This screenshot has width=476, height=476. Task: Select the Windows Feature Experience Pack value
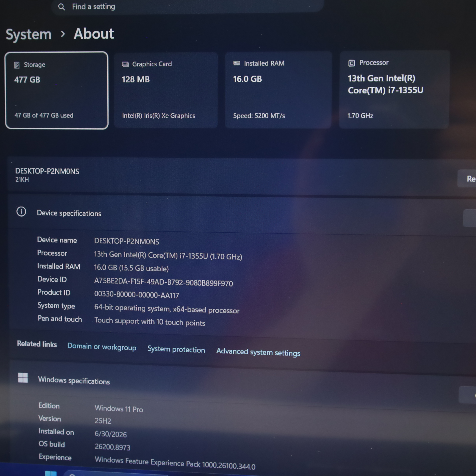(x=175, y=463)
